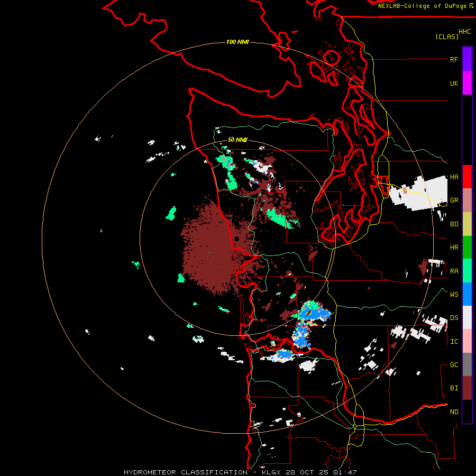Click the BI legend label

point(454,388)
